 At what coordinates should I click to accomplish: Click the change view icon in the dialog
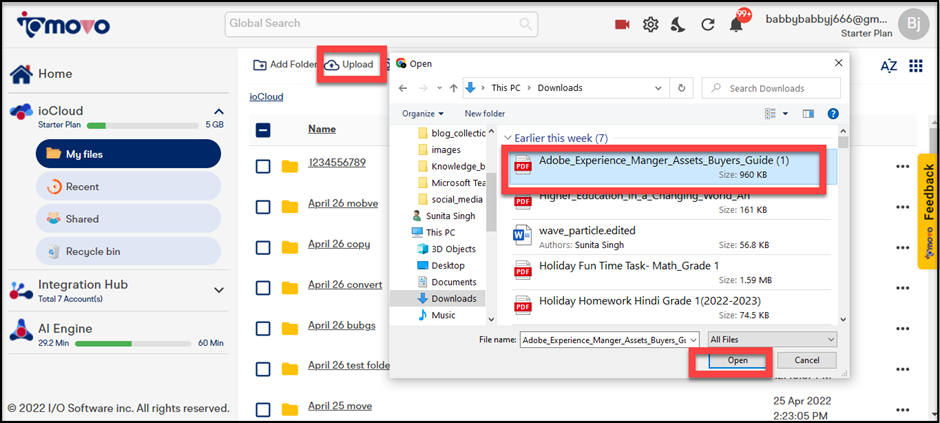tap(770, 113)
